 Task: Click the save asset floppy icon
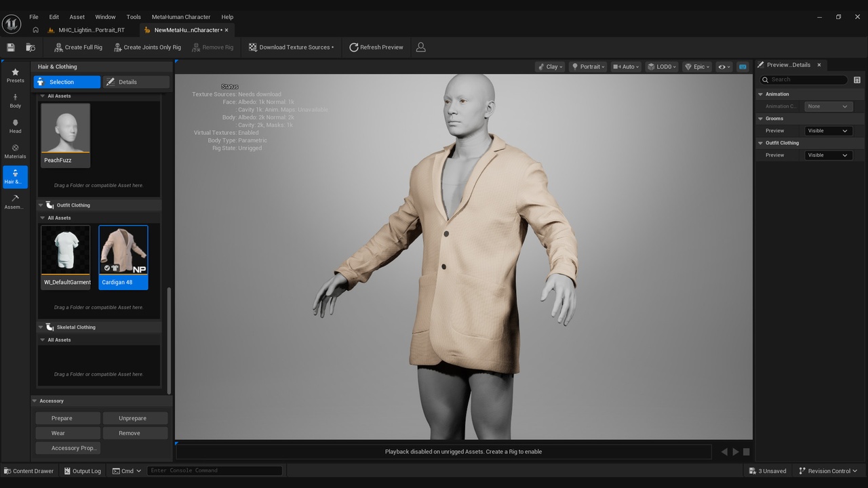[x=11, y=47]
